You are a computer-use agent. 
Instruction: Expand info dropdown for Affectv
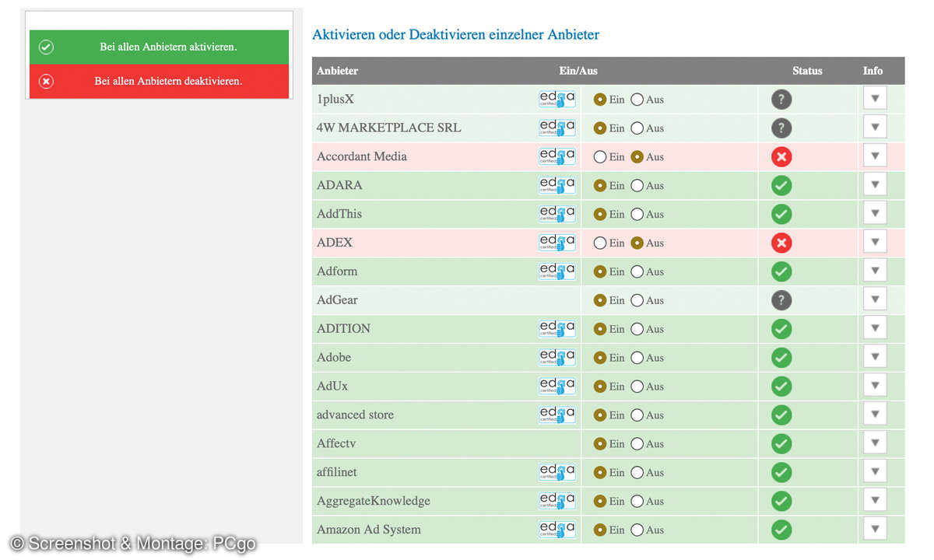tap(875, 443)
